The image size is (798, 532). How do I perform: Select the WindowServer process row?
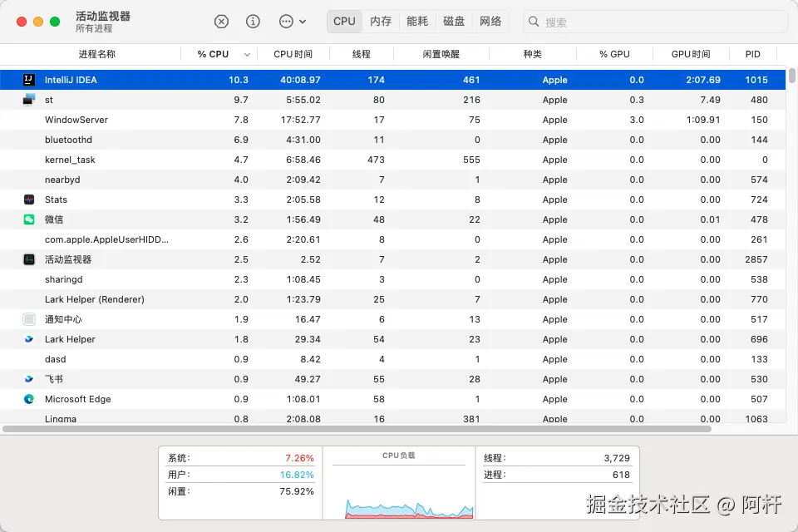[392, 120]
